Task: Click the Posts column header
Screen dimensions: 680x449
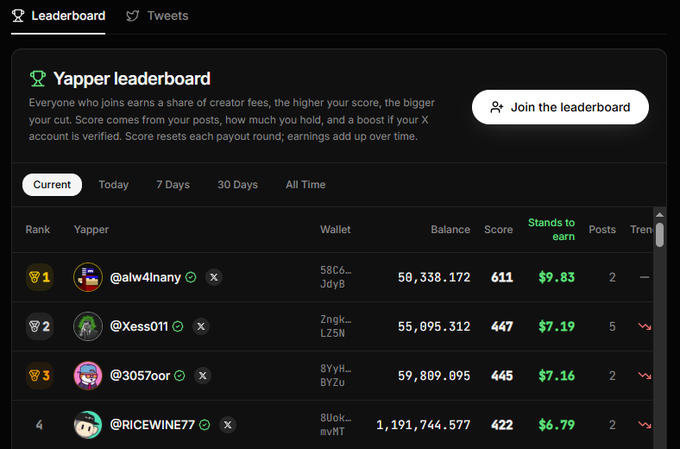Action: 602,229
